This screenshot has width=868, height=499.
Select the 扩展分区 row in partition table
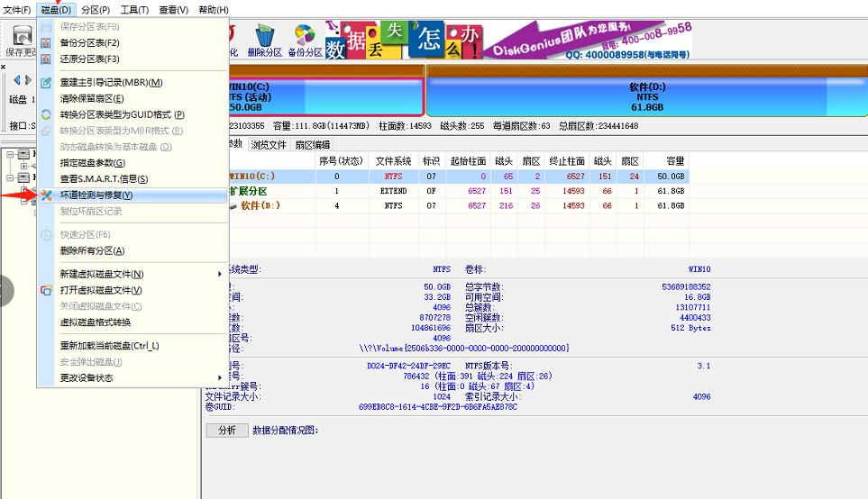(x=459, y=191)
